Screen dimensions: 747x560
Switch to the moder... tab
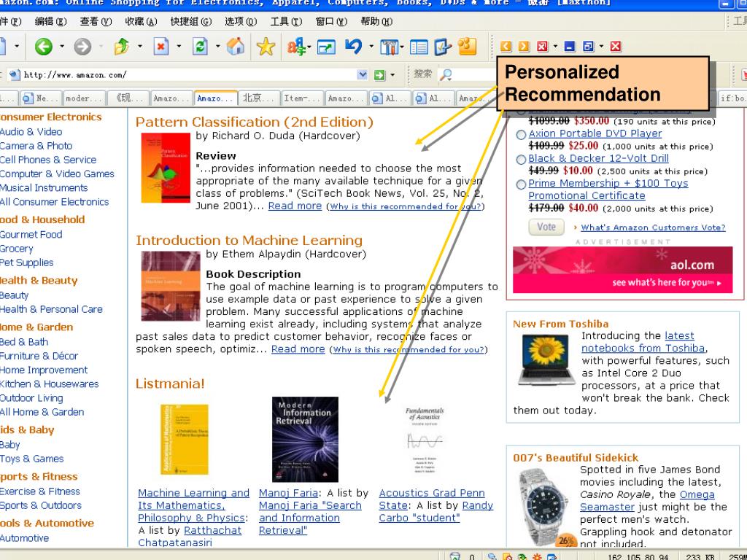(x=85, y=98)
